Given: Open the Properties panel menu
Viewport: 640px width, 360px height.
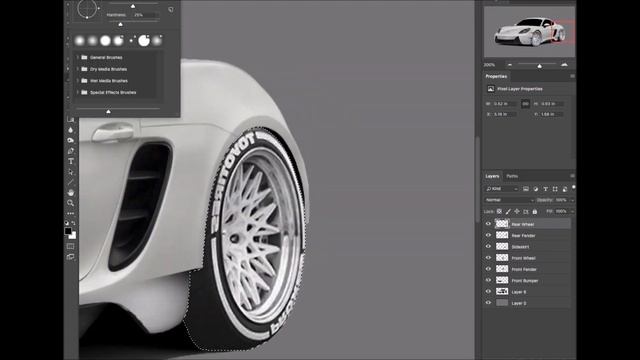Looking at the screenshot, I should click(x=572, y=76).
